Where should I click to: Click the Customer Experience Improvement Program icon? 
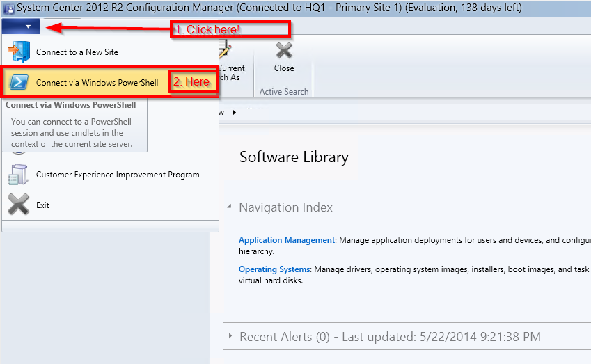(17, 175)
